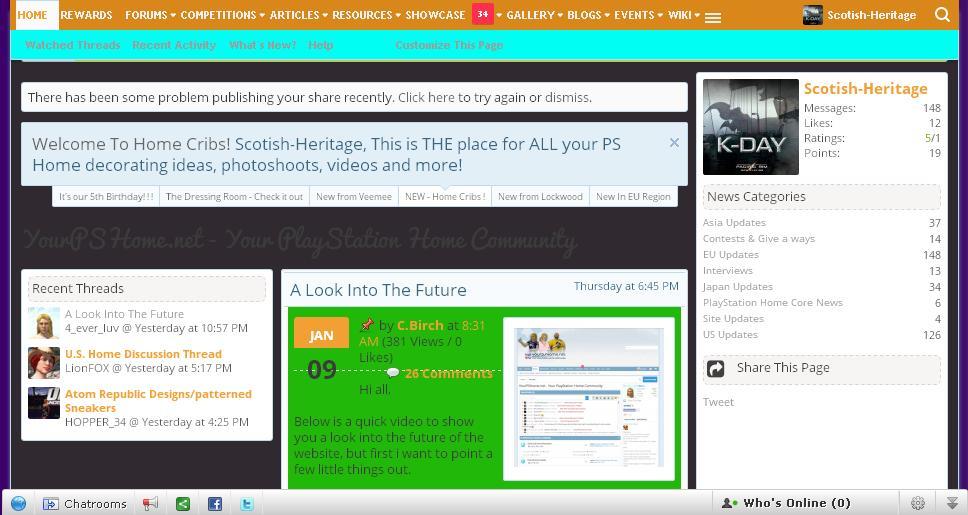Open A Look Into The Future article title
968x515 pixels.
point(378,290)
